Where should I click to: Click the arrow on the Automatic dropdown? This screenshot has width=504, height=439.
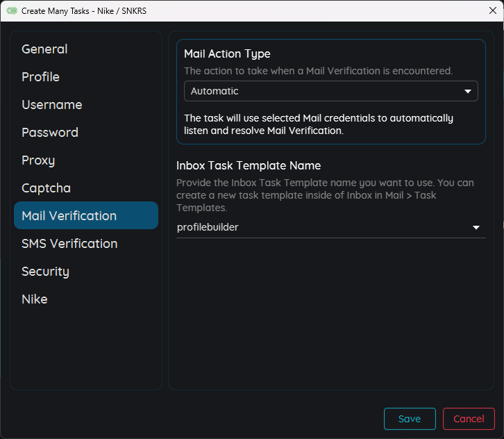point(468,91)
